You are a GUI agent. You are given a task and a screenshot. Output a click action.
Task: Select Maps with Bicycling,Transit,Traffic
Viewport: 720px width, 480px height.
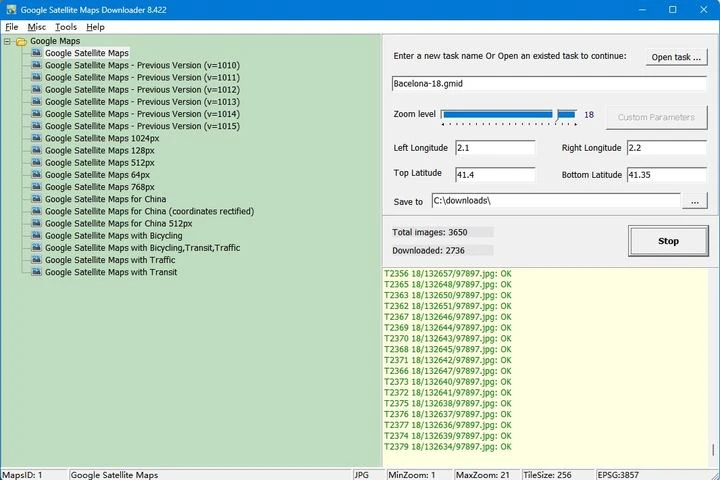(x=142, y=248)
